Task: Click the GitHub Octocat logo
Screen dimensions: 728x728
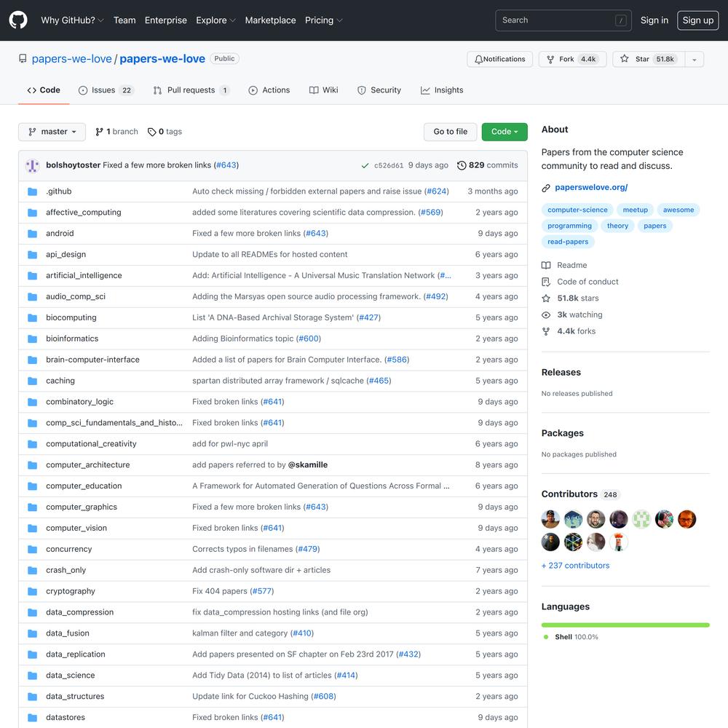Action: [x=18, y=20]
